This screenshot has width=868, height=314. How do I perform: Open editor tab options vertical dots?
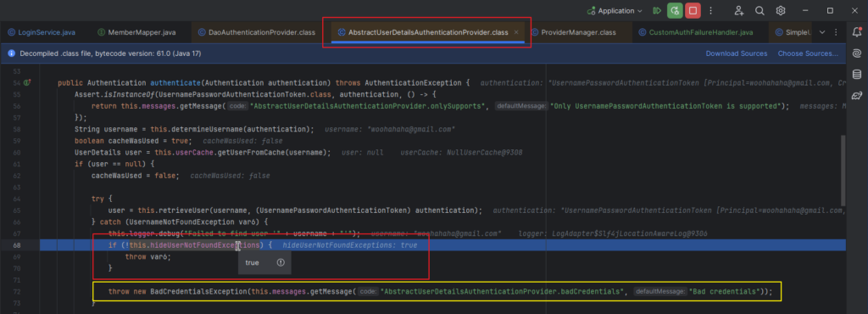(x=836, y=33)
